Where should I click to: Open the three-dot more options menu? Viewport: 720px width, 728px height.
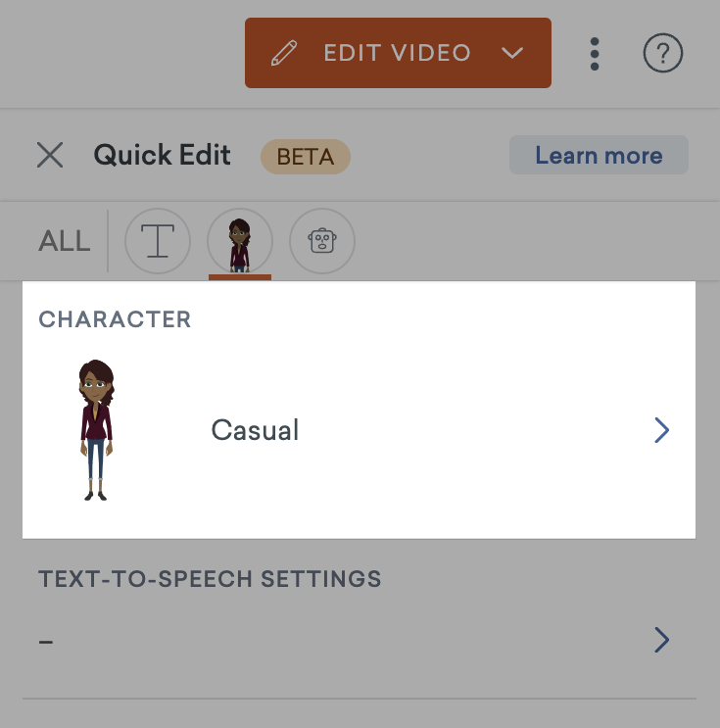pos(595,54)
